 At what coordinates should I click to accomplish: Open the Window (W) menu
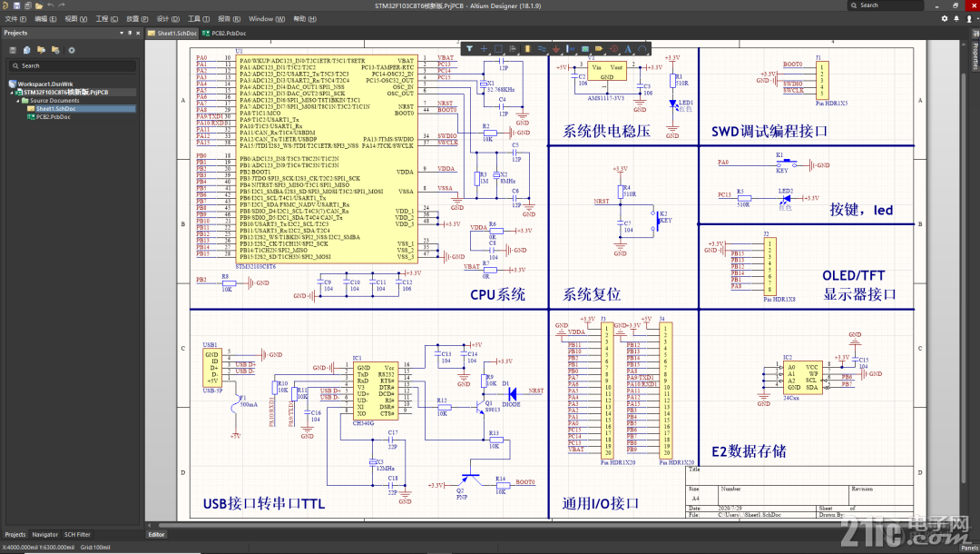267,19
